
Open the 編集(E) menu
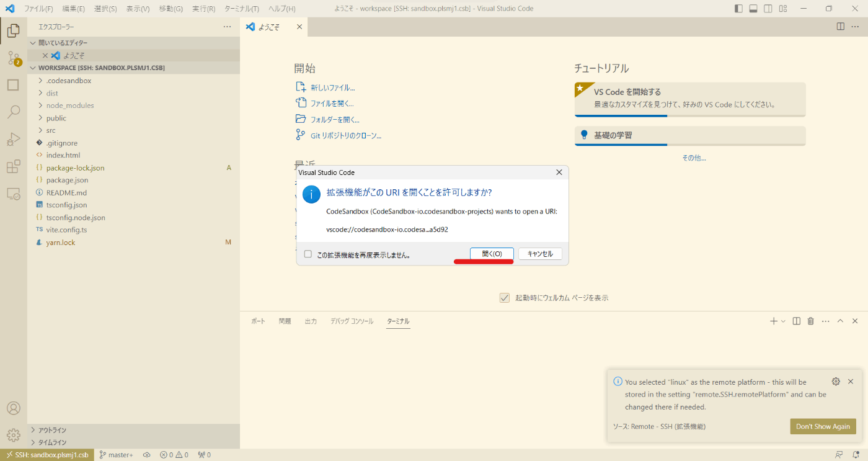coord(73,9)
